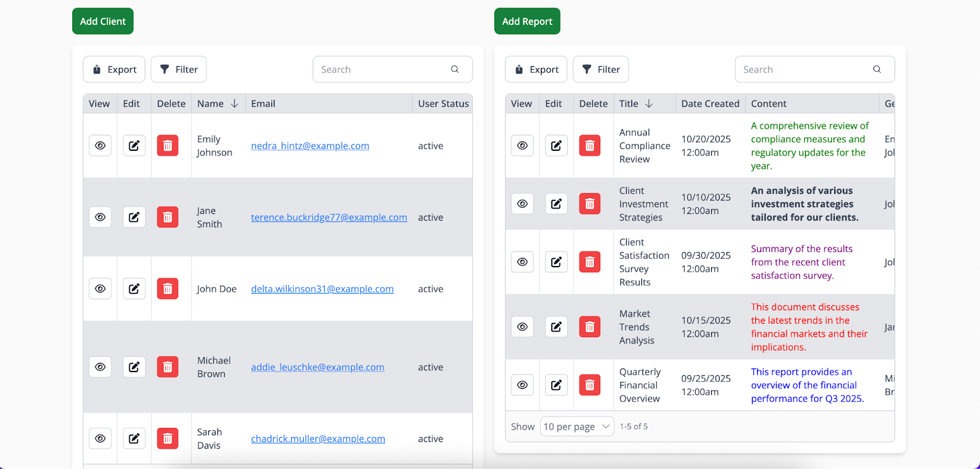View Client Satisfaction Survey Results report

[x=522, y=262]
